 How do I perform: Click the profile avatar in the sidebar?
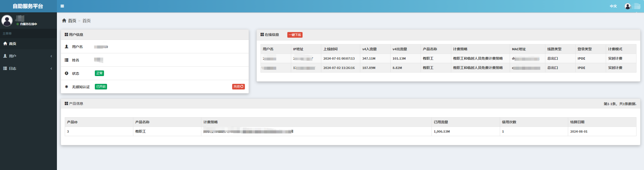click(x=7, y=21)
